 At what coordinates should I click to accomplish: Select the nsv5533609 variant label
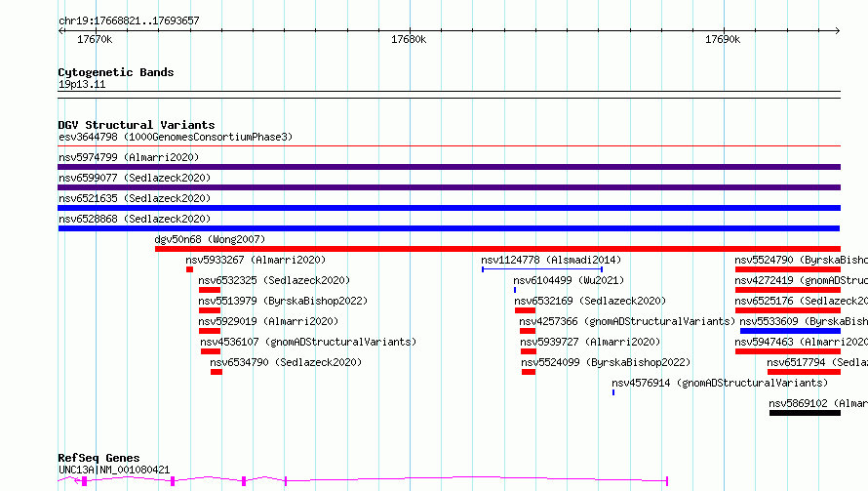(x=804, y=321)
